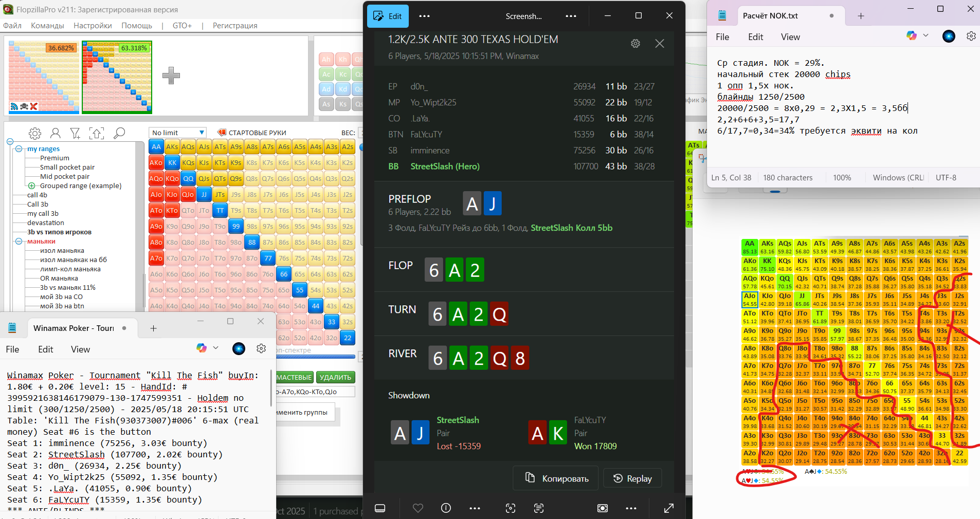
Task: Toggle the KK hand cell in Flopzilla grid
Action: (172, 162)
